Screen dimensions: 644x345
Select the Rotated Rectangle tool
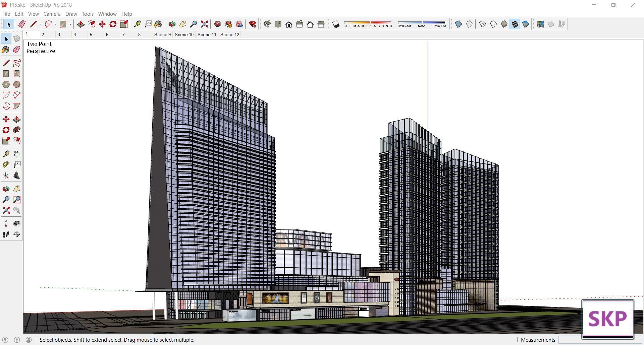(x=17, y=74)
